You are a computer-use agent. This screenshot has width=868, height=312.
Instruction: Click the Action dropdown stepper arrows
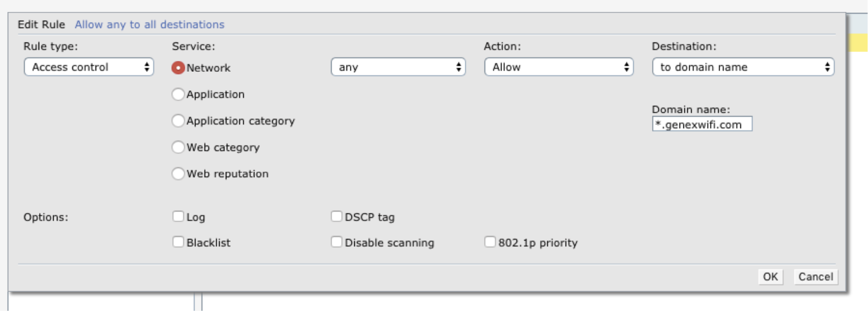626,67
